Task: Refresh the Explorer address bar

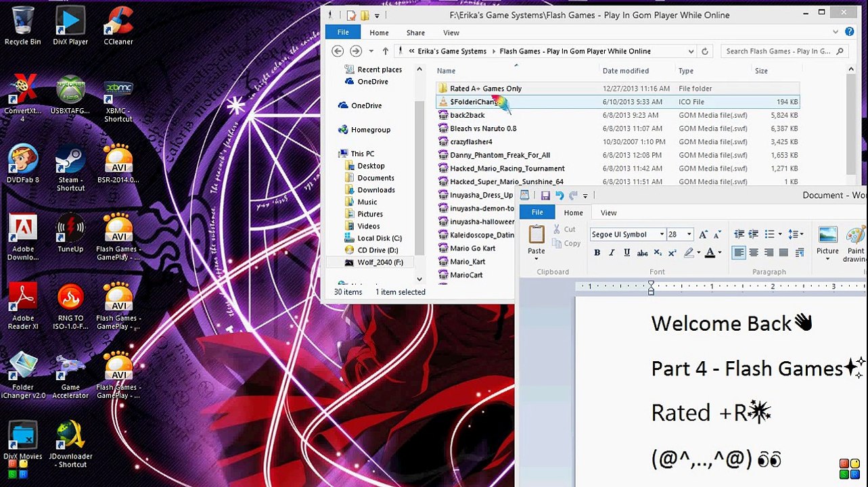Action: (705, 51)
